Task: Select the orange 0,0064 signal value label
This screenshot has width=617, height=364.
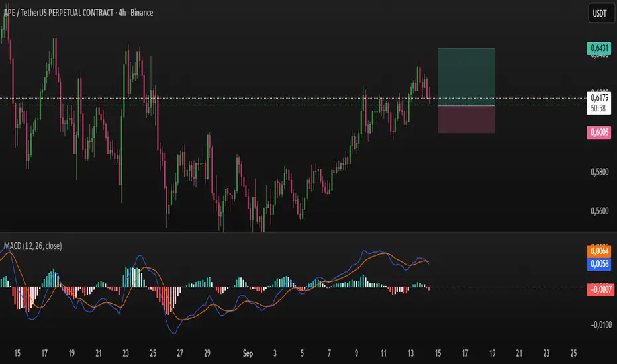Action: click(598, 251)
